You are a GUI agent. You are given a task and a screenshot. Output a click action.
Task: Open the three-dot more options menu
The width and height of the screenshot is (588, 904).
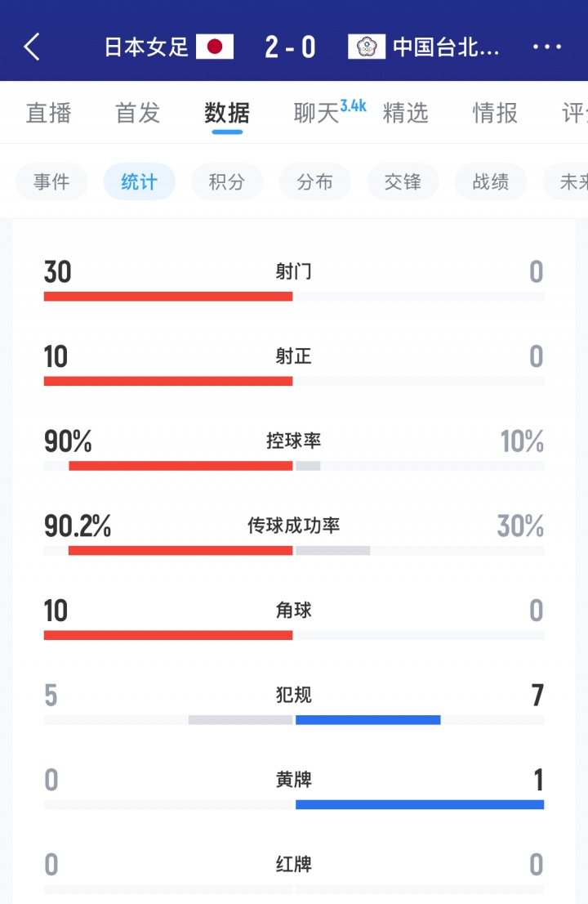[546, 47]
